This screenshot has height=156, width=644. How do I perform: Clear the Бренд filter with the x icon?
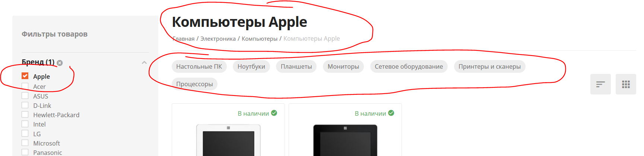pos(60,63)
